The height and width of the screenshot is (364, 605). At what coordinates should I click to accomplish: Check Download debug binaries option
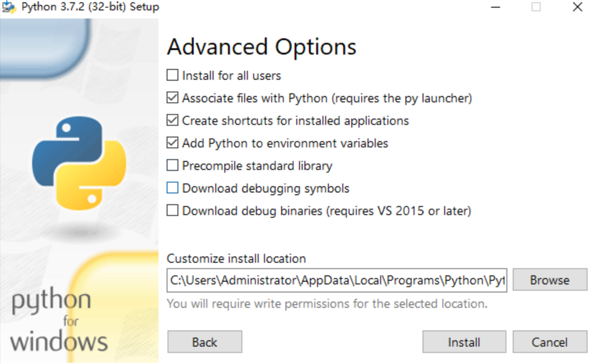pos(173,211)
